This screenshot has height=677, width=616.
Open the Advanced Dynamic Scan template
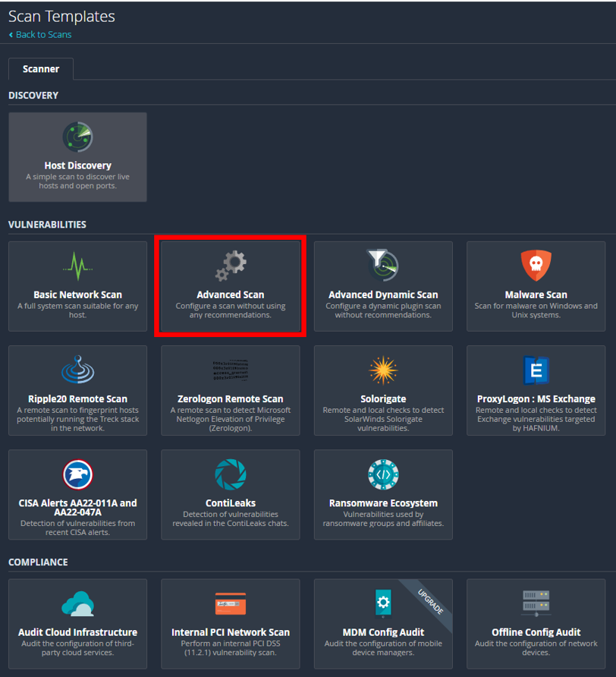(383, 286)
